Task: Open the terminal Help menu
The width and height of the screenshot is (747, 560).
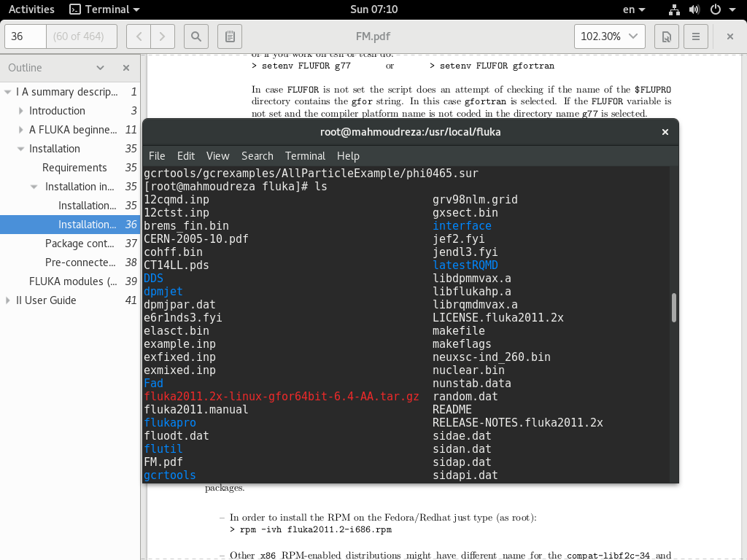Action: pyautogui.click(x=348, y=156)
